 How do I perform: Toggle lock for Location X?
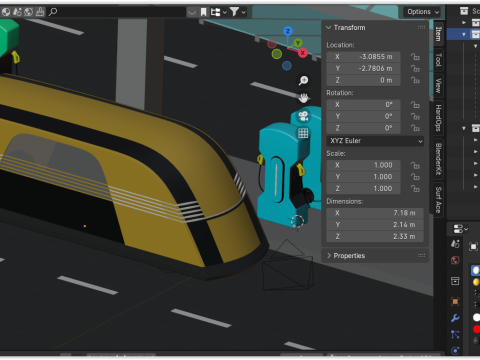coord(415,57)
